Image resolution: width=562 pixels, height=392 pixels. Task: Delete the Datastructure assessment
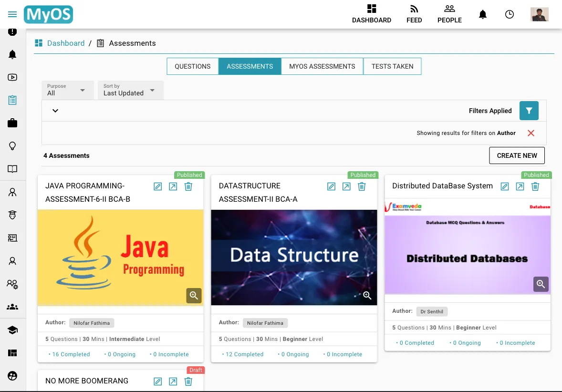click(362, 186)
